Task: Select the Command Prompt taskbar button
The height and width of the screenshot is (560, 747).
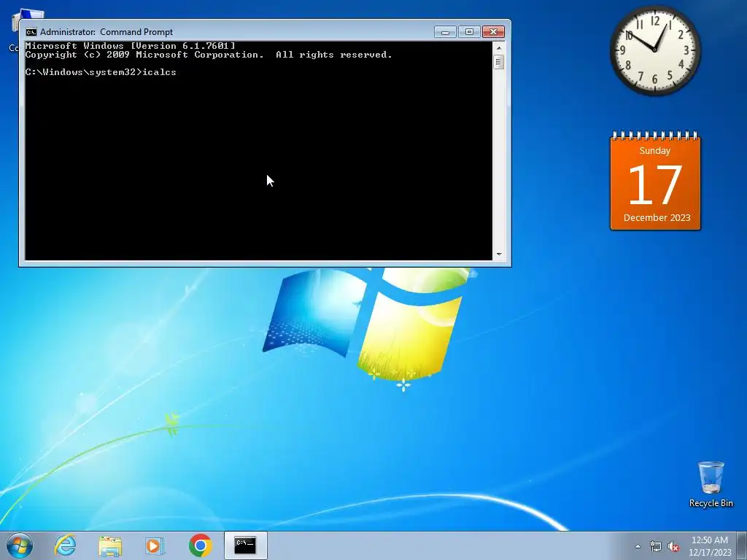Action: 245,545
